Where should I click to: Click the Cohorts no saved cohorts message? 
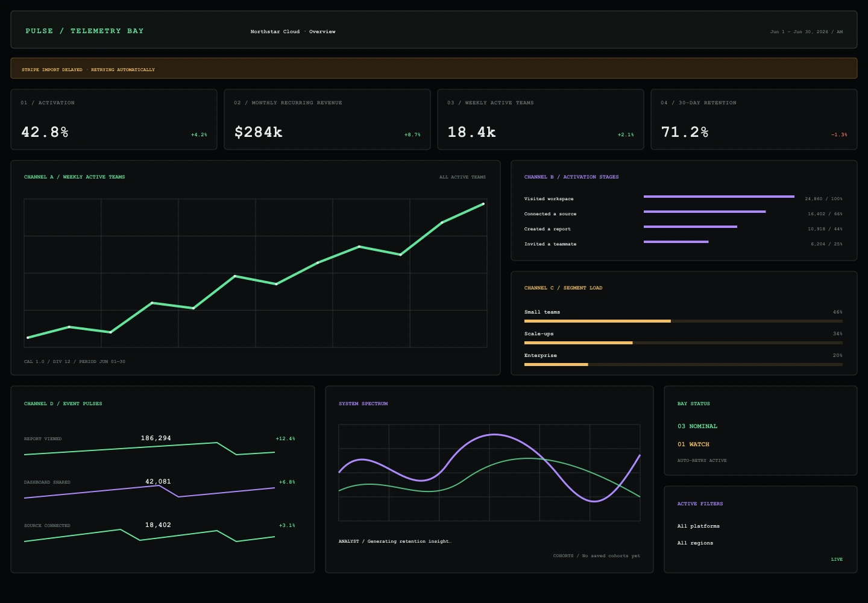click(x=597, y=555)
